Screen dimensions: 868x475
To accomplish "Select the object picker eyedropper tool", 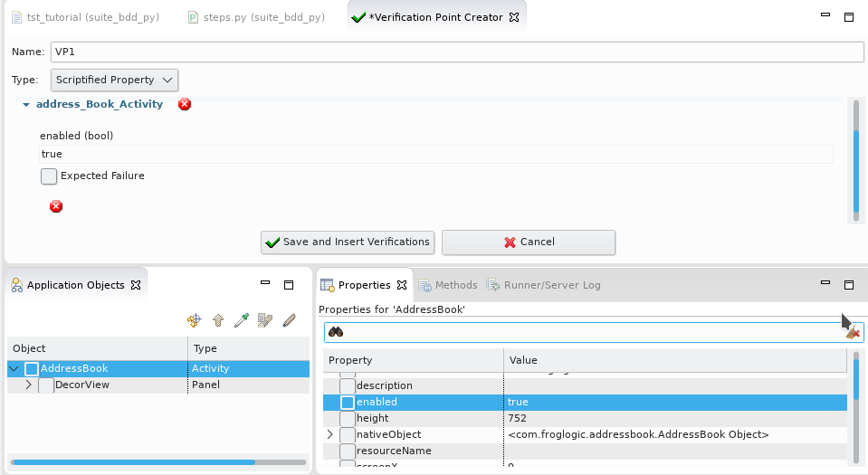I will pyautogui.click(x=241, y=320).
